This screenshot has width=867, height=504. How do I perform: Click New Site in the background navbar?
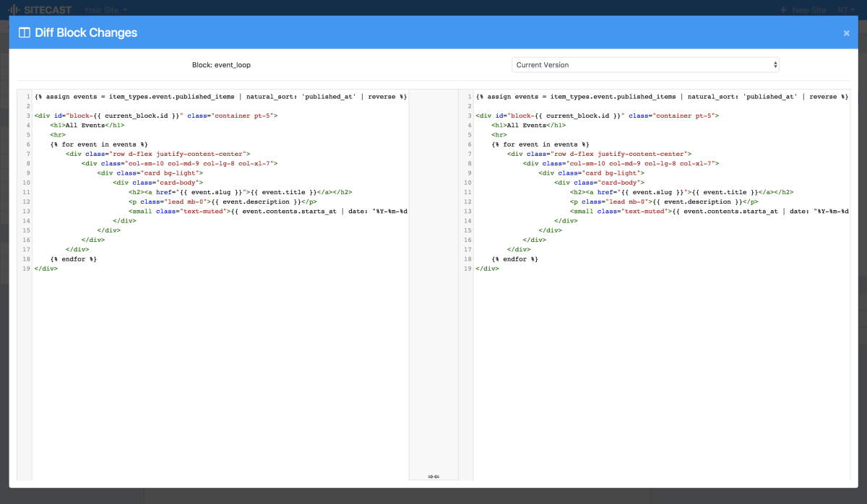click(802, 10)
